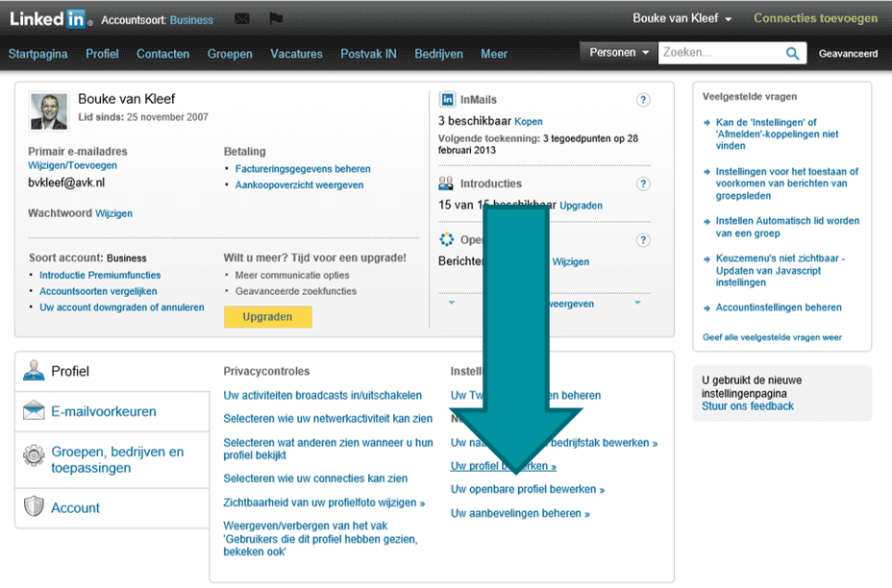The image size is (892, 588).
Task: Go to Startpagina
Action: coord(37,54)
